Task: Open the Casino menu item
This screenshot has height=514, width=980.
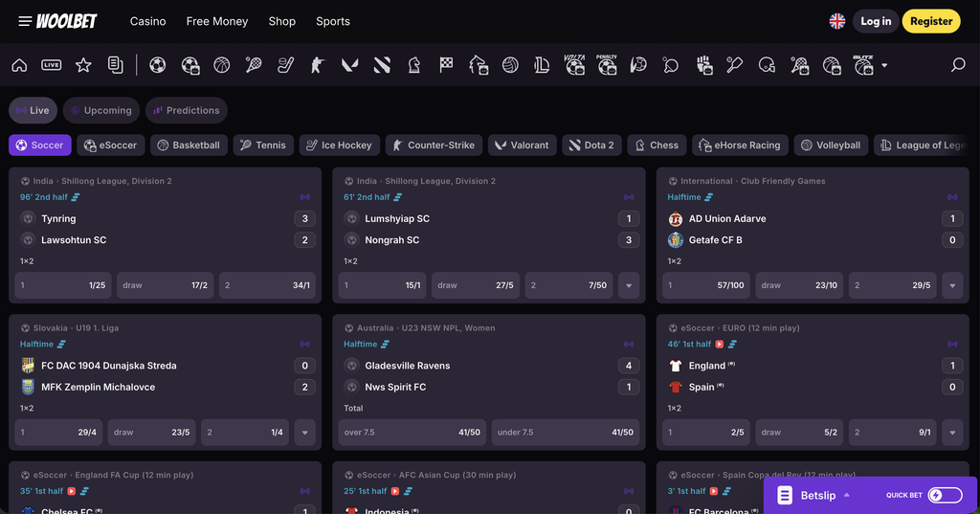Action: coord(148,21)
